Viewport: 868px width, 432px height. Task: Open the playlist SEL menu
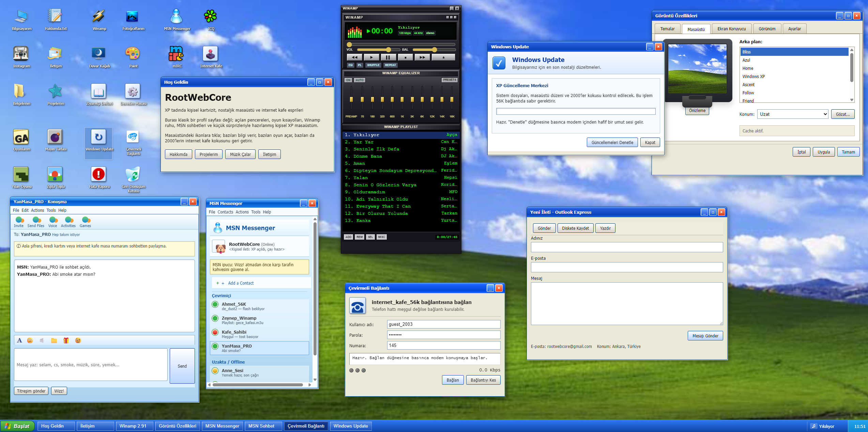pos(370,237)
